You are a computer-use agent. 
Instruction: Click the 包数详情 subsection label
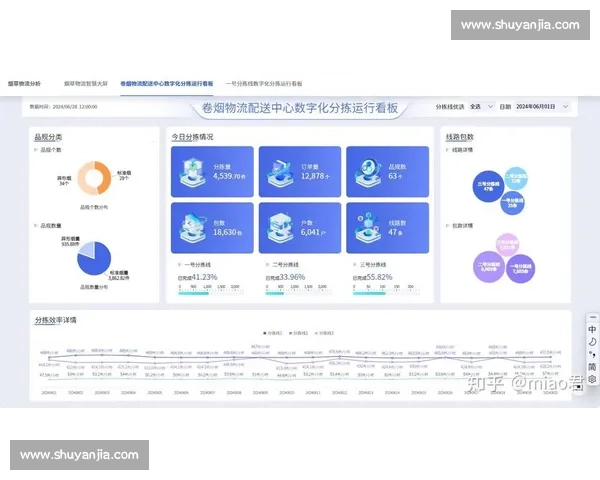point(462,225)
